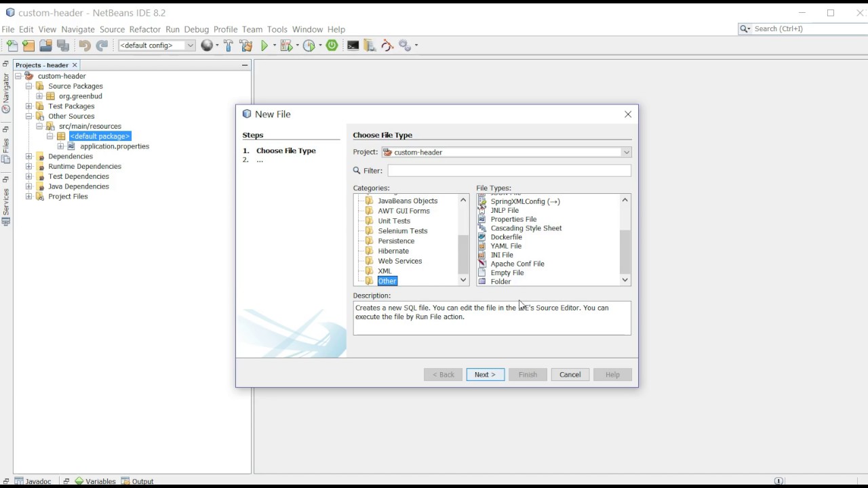Viewport: 868px width, 488px height.
Task: Select the Hibernate category
Action: [x=393, y=251]
